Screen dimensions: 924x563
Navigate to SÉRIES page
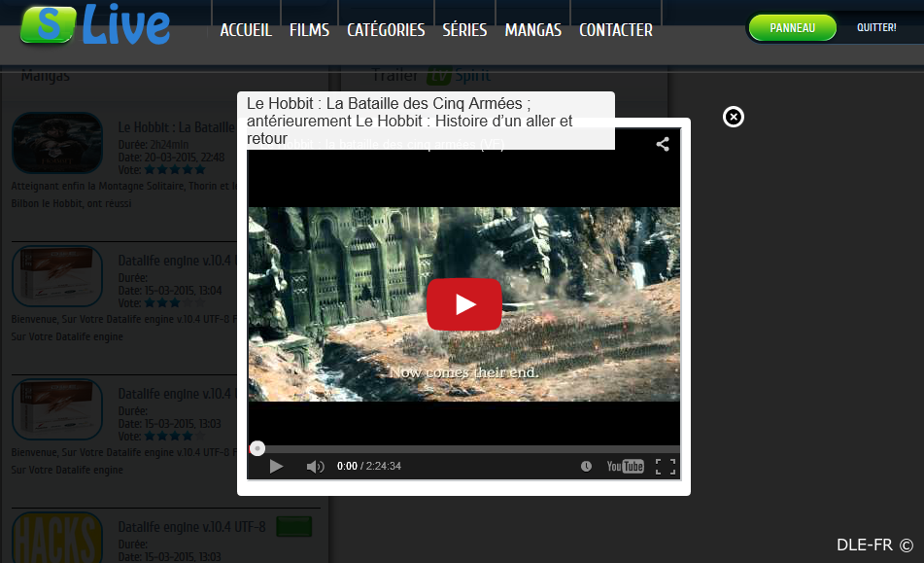465,29
